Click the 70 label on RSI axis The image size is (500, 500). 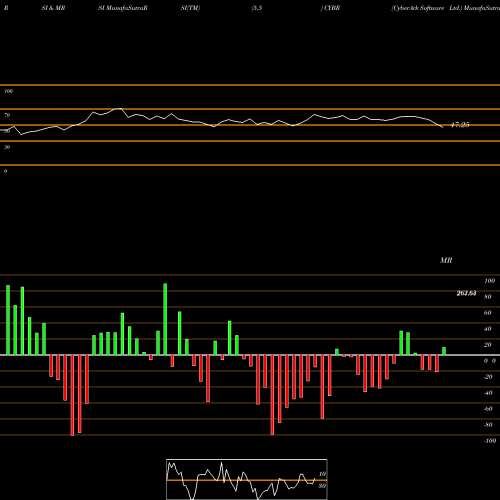coord(7,115)
